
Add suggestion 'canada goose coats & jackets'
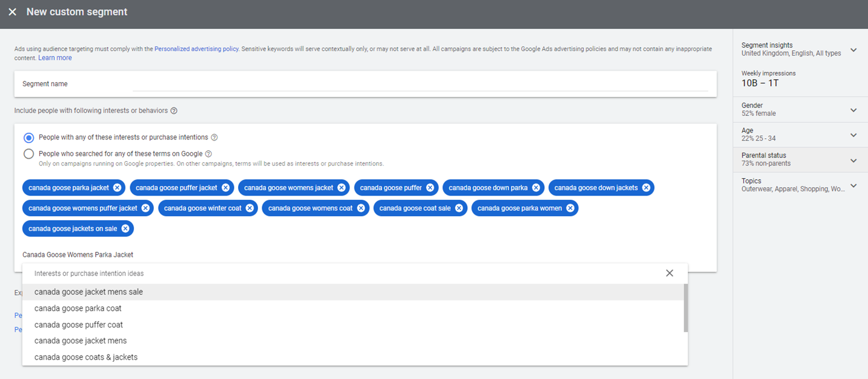coord(353,357)
